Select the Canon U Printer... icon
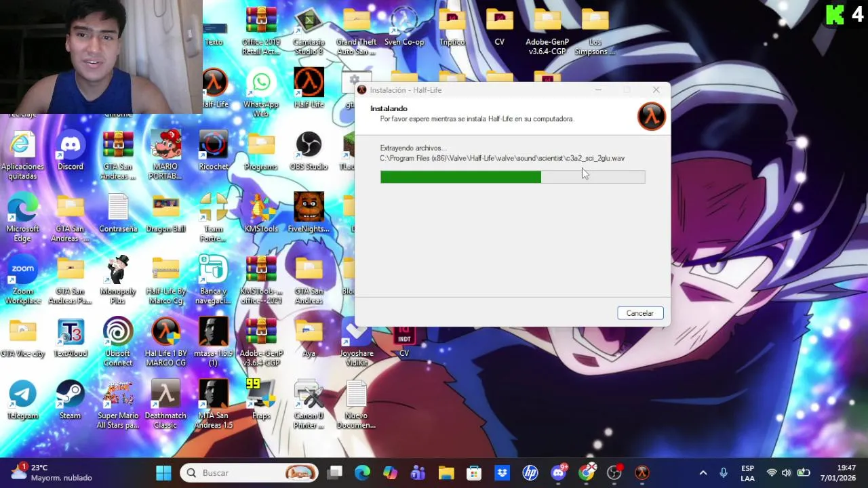 click(309, 405)
